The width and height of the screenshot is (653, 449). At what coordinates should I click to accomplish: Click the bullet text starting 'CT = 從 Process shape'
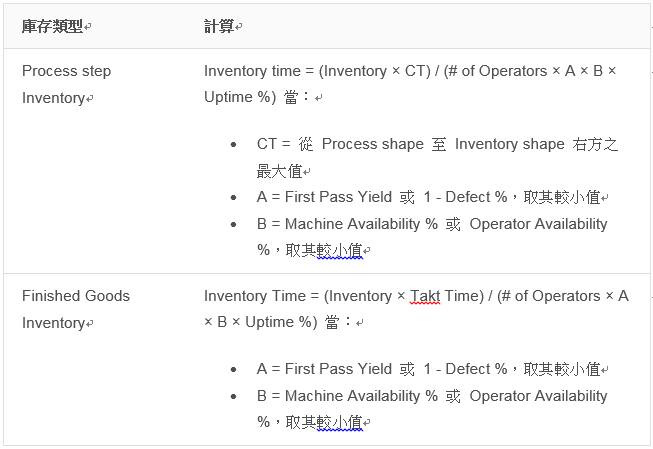coord(437,144)
